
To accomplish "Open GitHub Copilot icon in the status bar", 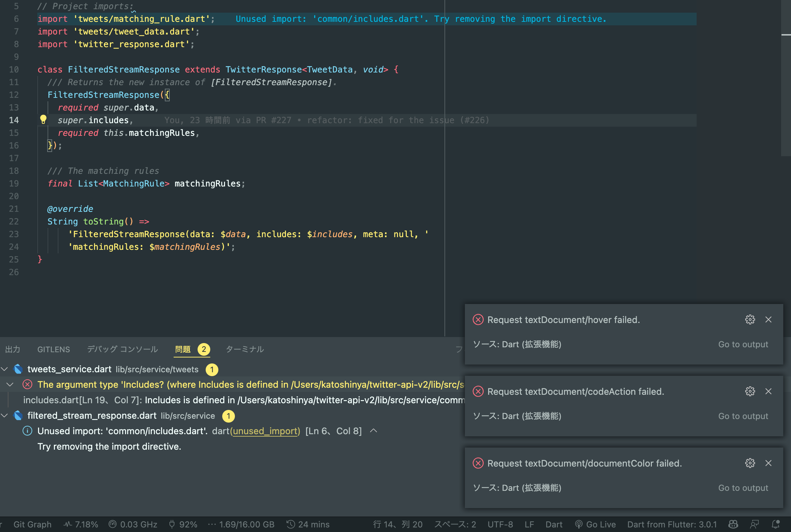I will tap(733, 524).
